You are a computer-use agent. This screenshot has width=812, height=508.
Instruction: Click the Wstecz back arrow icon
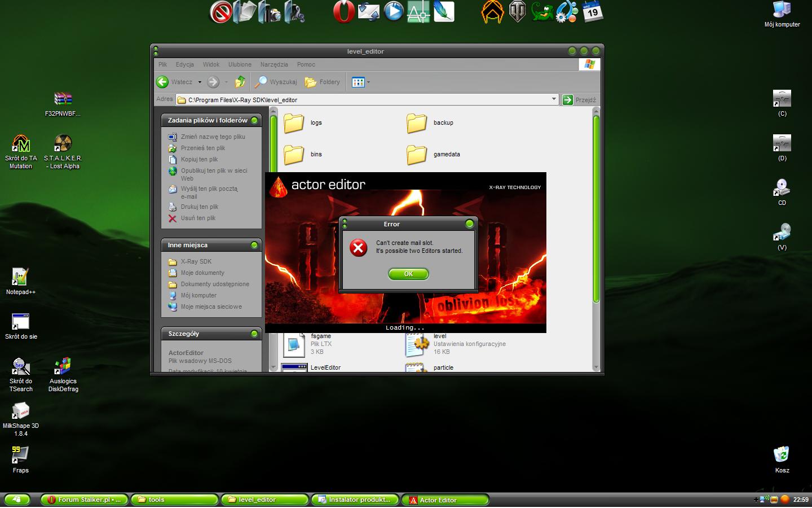163,82
